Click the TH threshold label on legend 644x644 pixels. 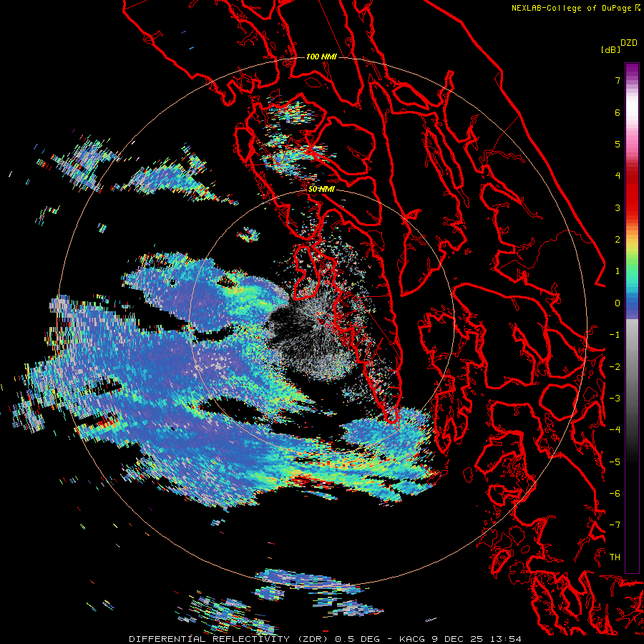point(615,557)
